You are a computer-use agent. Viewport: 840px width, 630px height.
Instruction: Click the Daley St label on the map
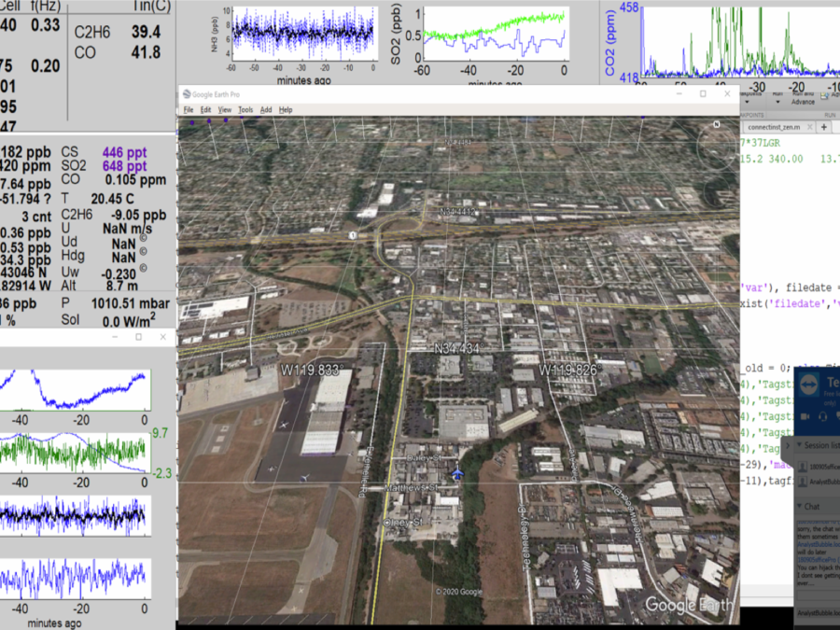pyautogui.click(x=423, y=458)
